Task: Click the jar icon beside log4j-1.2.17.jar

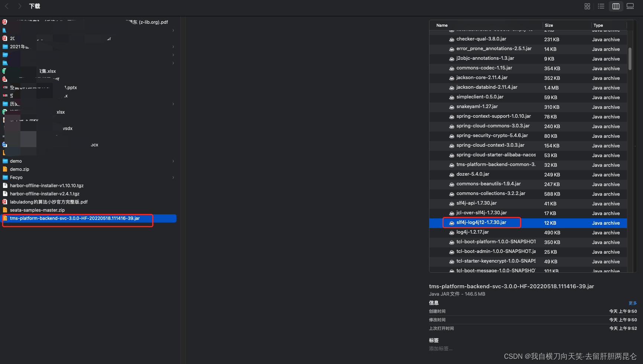Action: tap(452, 233)
